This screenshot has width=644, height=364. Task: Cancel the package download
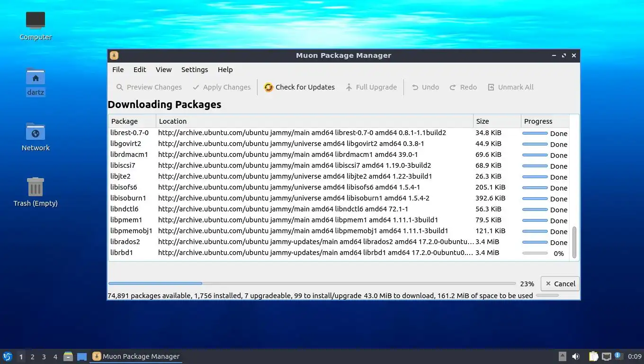(560, 284)
